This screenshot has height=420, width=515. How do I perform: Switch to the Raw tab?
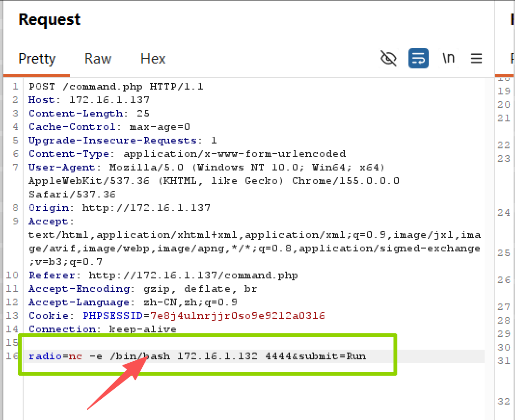98,59
